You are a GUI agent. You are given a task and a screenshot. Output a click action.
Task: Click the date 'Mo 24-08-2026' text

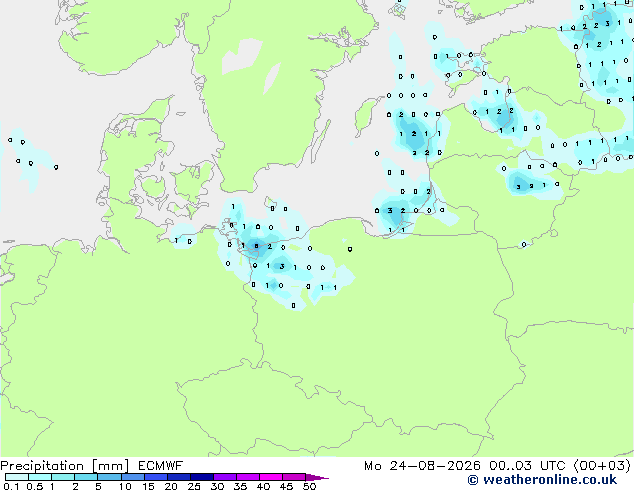point(422,466)
